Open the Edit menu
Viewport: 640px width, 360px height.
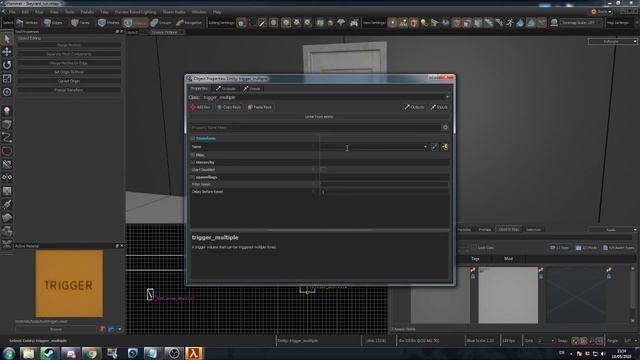pyautogui.click(x=25, y=12)
